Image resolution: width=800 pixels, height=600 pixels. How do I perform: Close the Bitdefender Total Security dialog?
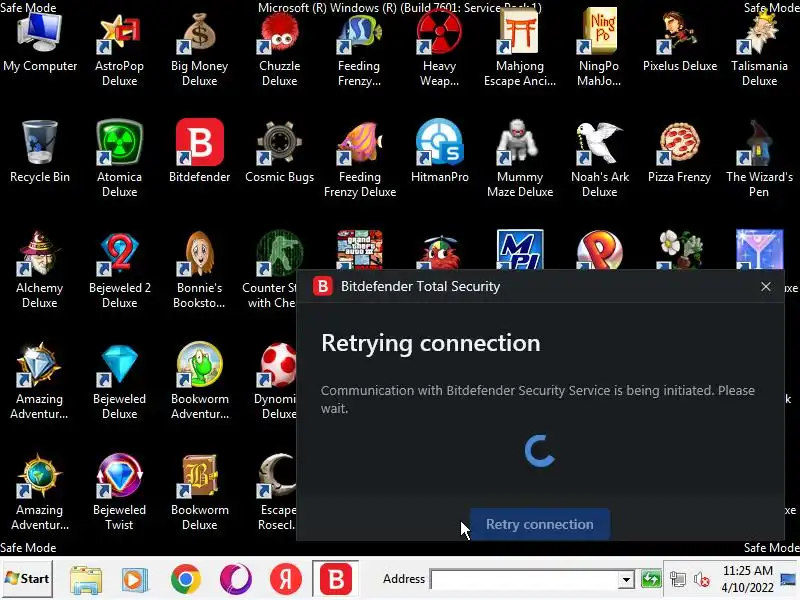point(765,287)
